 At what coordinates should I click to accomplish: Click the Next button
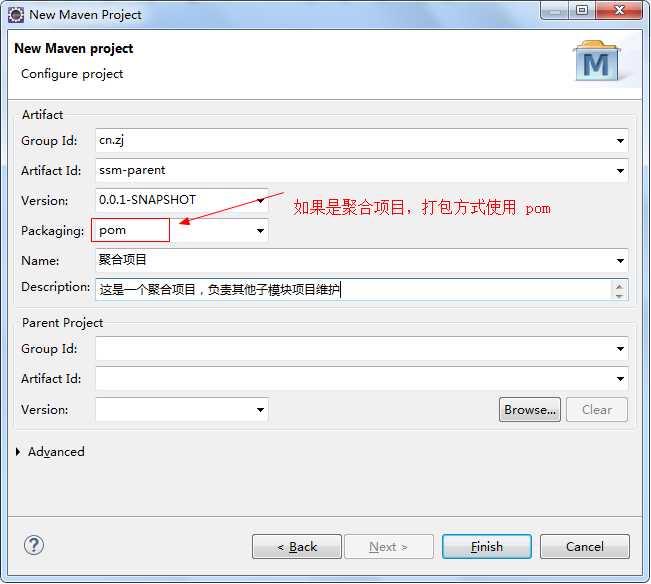point(389,547)
